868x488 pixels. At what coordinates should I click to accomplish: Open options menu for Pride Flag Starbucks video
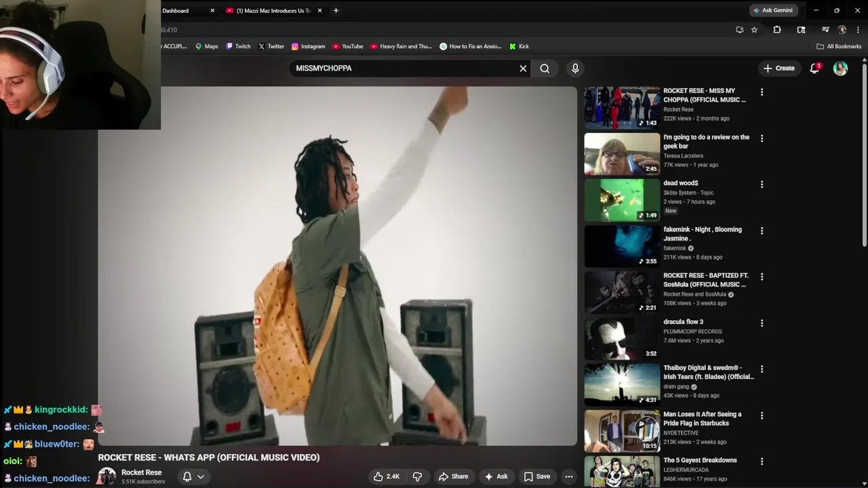(762, 415)
